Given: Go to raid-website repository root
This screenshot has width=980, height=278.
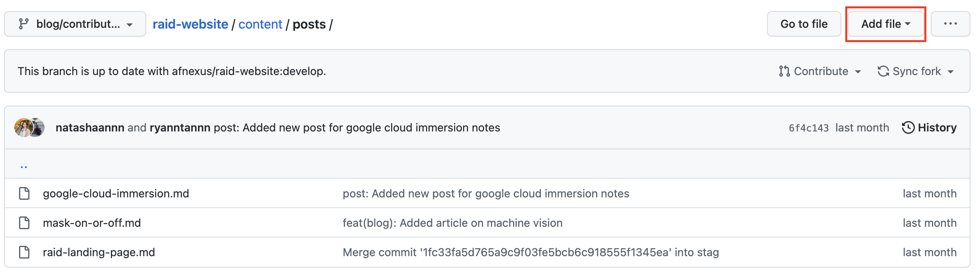Looking at the screenshot, I should click(190, 24).
